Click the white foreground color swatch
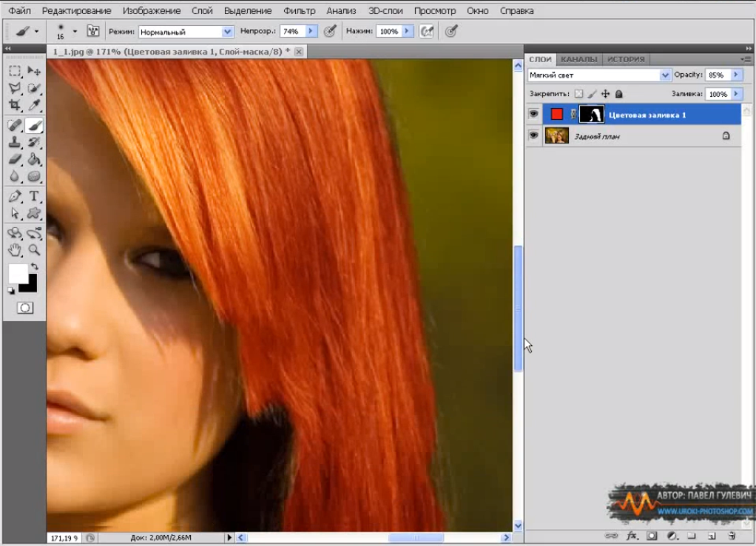Viewport: 756px width, 546px height. (x=17, y=274)
